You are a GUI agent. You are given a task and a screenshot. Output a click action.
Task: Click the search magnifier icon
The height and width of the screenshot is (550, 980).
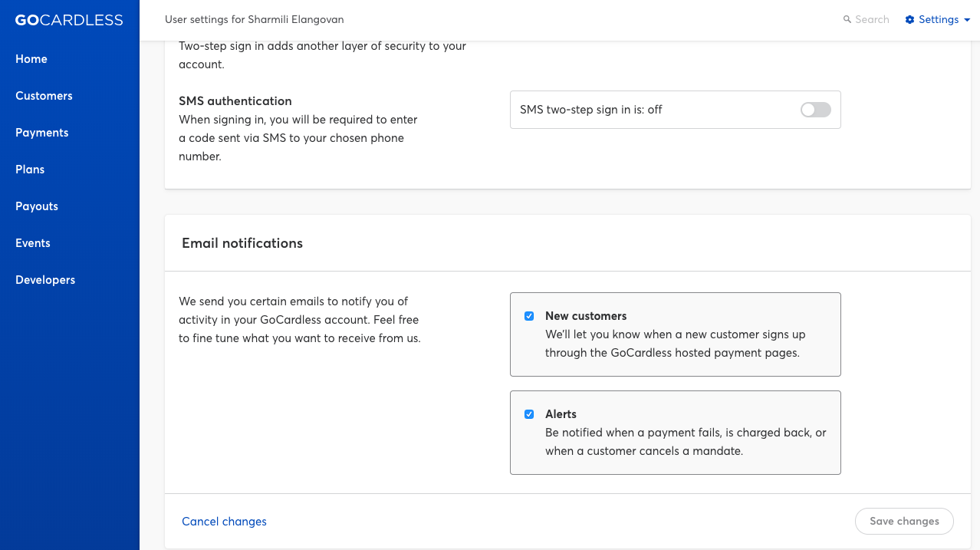click(847, 20)
